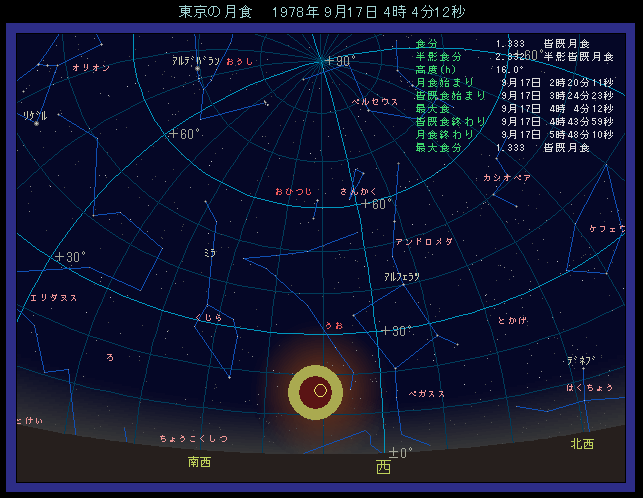Click the west (西) direction marker

[x=383, y=467]
